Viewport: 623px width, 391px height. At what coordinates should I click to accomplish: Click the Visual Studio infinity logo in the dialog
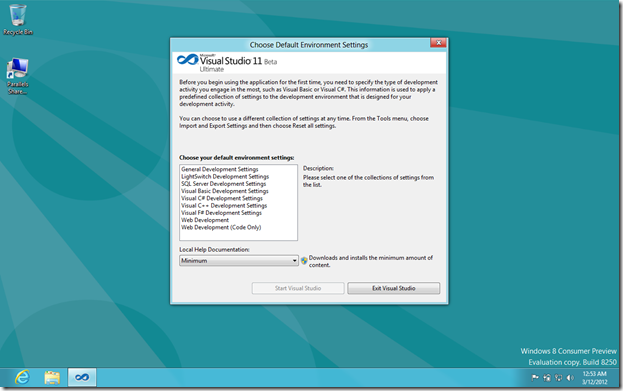(187, 60)
